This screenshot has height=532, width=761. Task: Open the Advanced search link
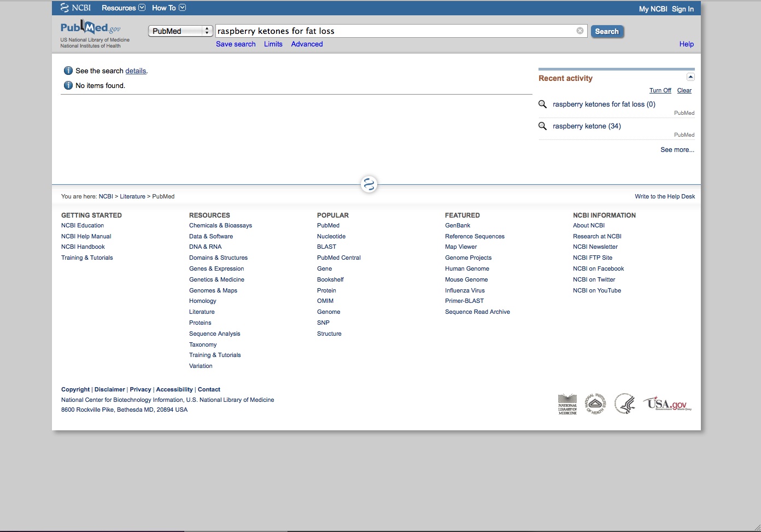pos(307,44)
